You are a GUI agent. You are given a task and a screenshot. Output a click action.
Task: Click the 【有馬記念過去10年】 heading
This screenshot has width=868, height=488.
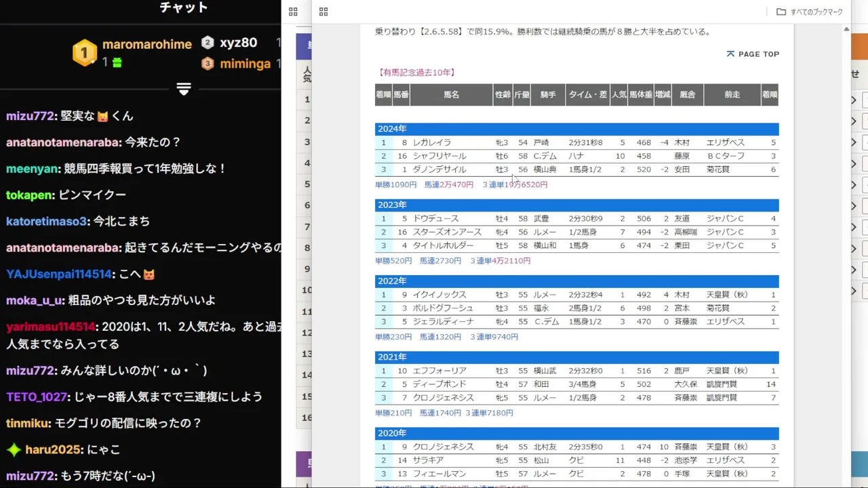(x=416, y=73)
